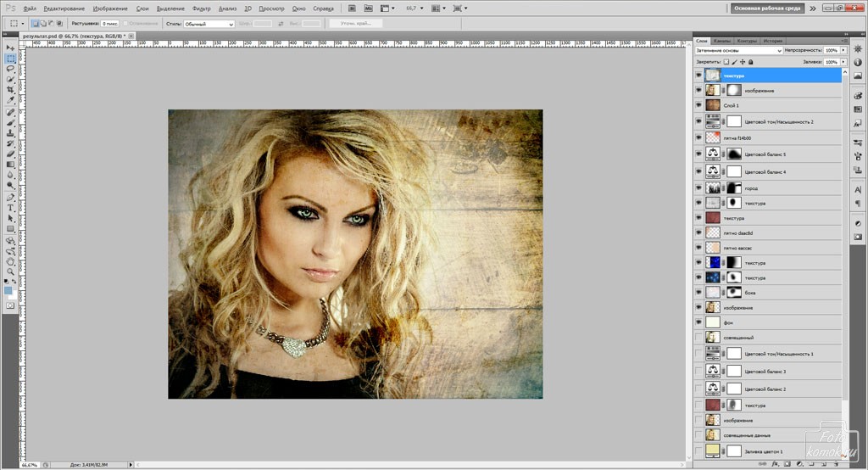Screen dimensions: 868x470
Task: Open the Фильтр menu
Action: point(202,8)
